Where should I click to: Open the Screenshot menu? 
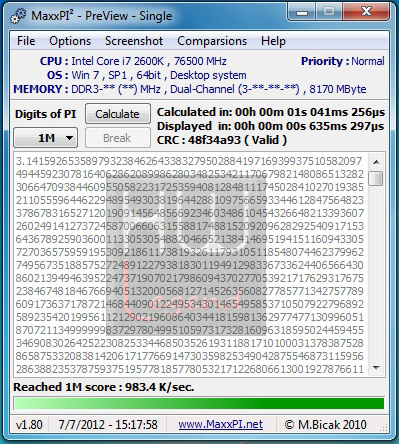(134, 41)
